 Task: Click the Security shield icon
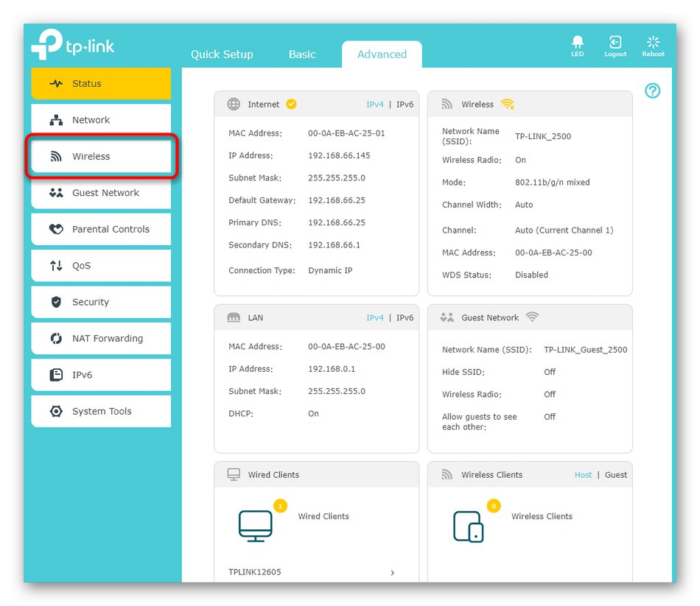click(56, 302)
